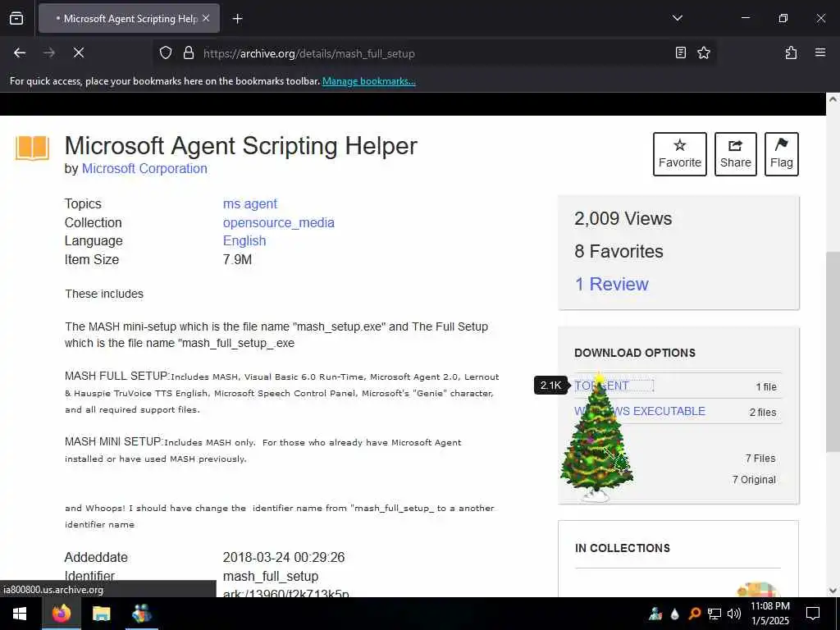Screen dimensions: 840x630
Task: Click the IN COLLECTIONS heading
Action: coord(622,548)
